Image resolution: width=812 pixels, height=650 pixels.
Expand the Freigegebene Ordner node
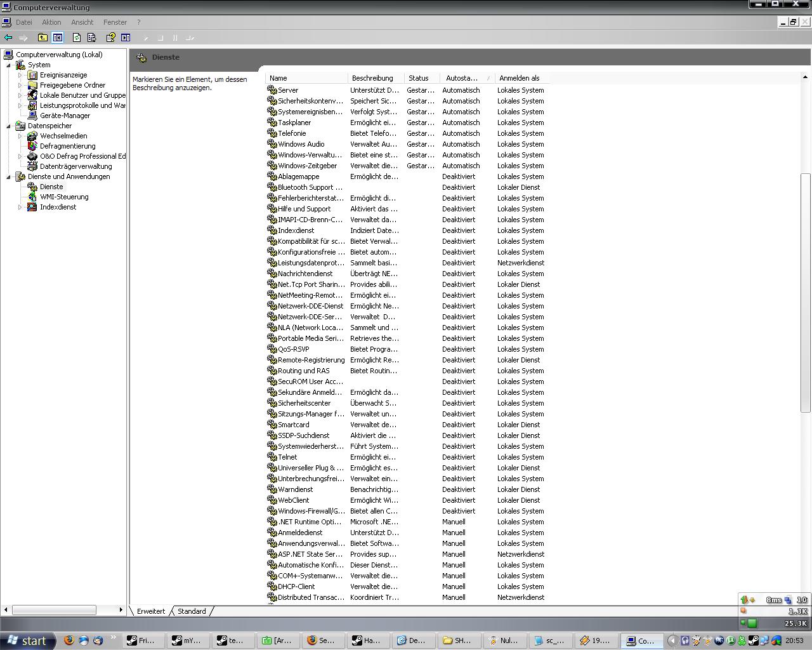[20, 85]
